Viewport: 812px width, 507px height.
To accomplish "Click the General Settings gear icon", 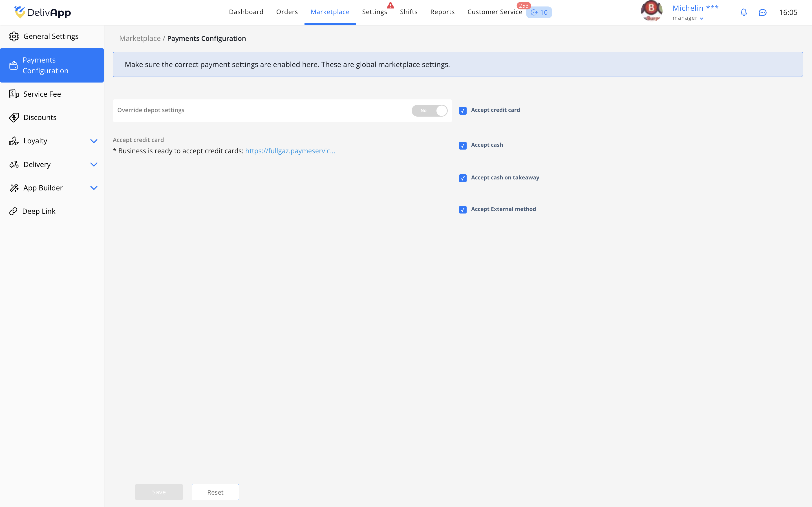I will coord(14,36).
